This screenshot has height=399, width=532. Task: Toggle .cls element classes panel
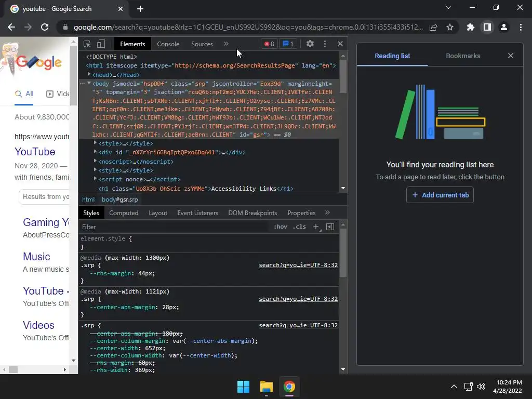point(299,227)
